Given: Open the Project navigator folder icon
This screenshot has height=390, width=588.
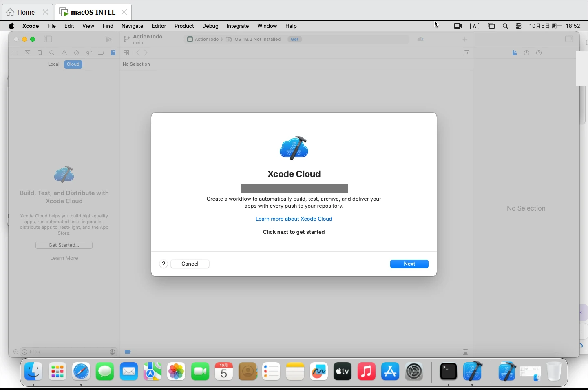Looking at the screenshot, I should 15,53.
